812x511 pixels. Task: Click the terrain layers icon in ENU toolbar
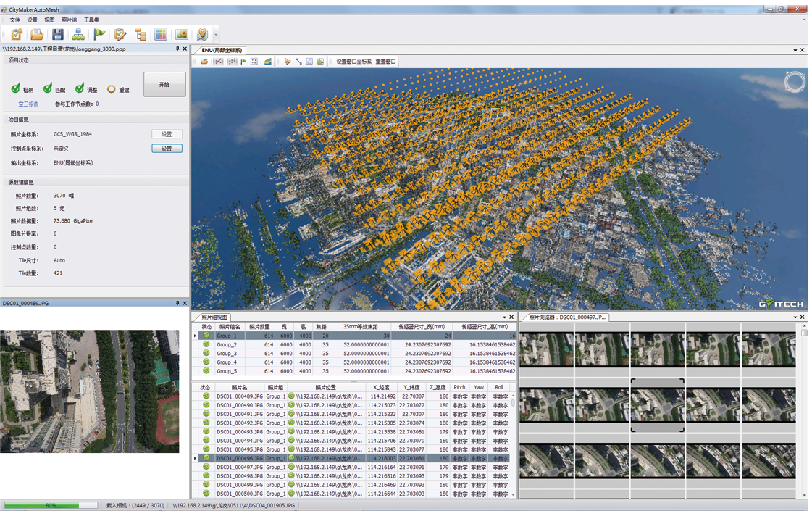[268, 61]
